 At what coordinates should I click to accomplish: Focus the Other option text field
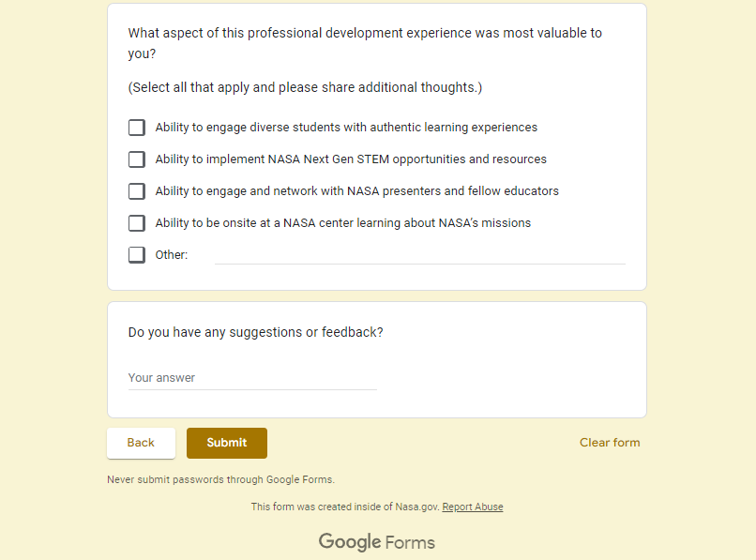click(x=419, y=254)
